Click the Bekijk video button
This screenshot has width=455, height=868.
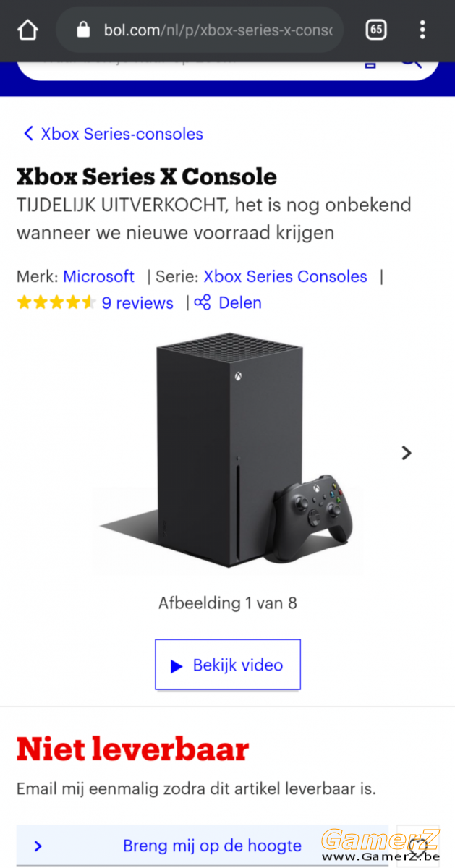(228, 665)
